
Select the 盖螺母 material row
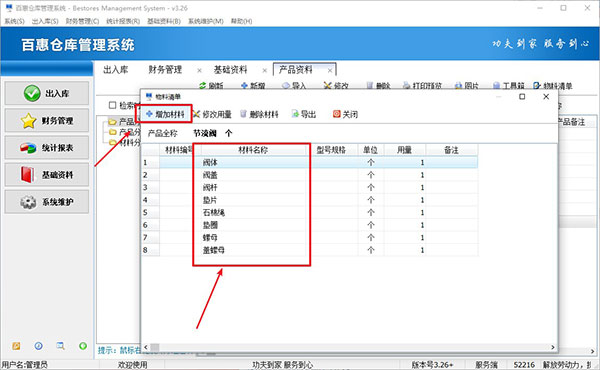(310, 250)
